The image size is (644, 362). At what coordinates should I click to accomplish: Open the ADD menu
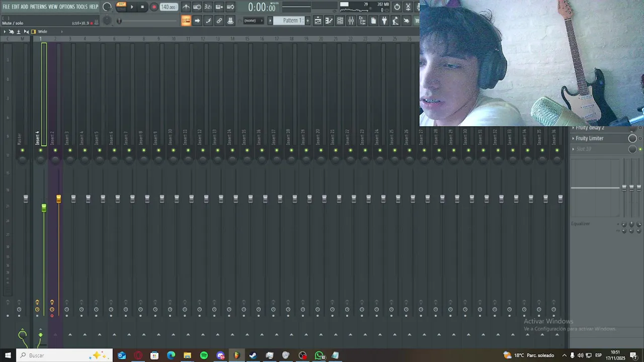[x=24, y=7]
